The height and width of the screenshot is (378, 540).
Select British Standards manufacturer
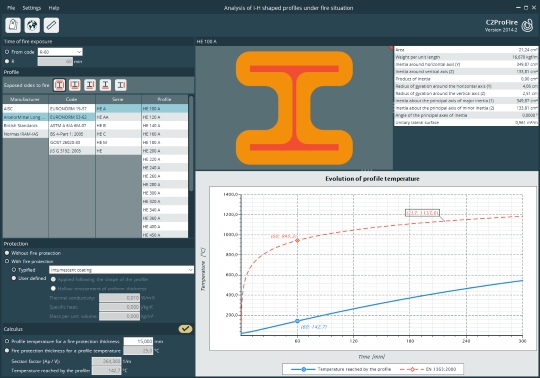coord(25,126)
